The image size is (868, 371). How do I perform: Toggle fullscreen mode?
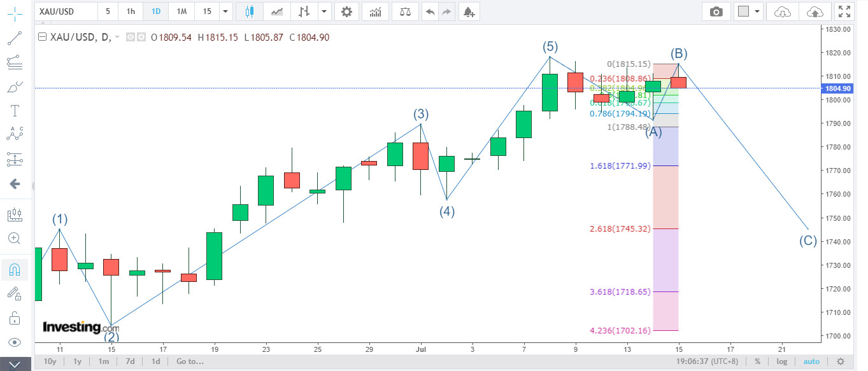pos(844,11)
